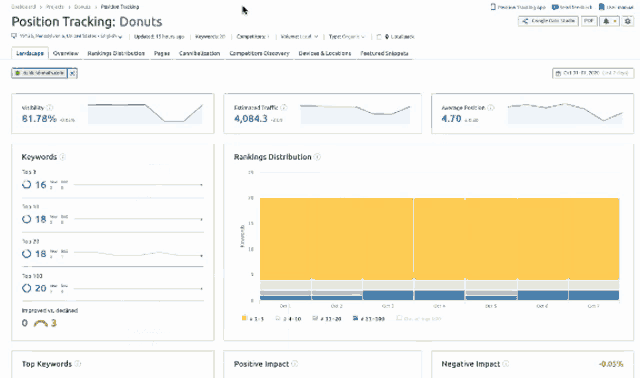The width and height of the screenshot is (640, 378).
Task: Click the Top Keywords info icon
Action: (78, 364)
